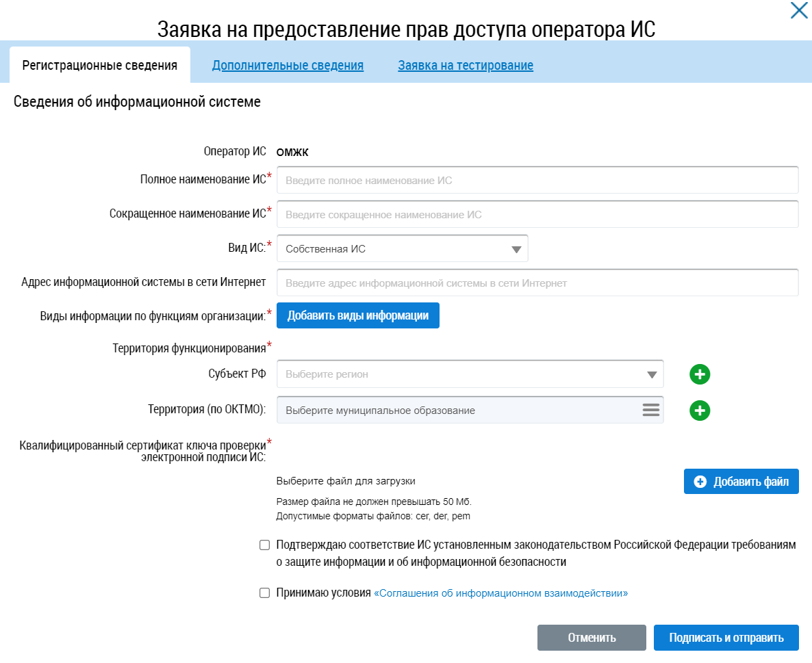Viewport: 812px width, 663px height.
Task: Focus the Полное наименование ИС field
Action: point(537,181)
